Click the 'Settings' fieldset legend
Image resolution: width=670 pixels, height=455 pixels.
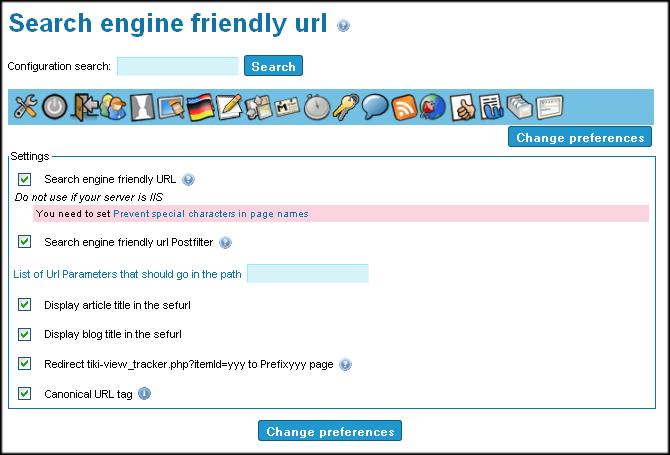pos(30,156)
